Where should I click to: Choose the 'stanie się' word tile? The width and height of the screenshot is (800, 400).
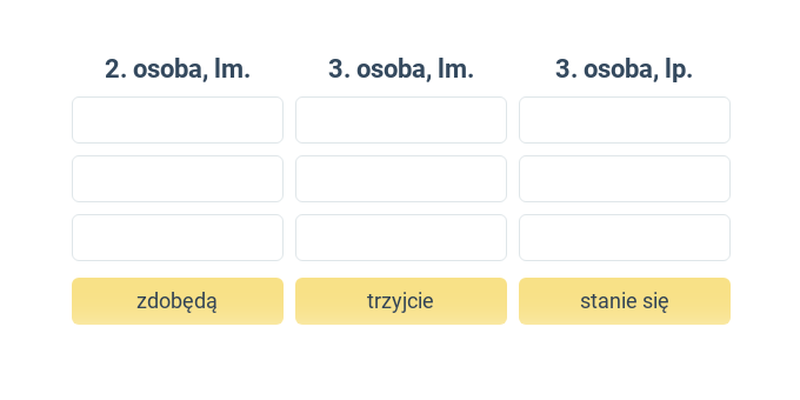pos(624,301)
